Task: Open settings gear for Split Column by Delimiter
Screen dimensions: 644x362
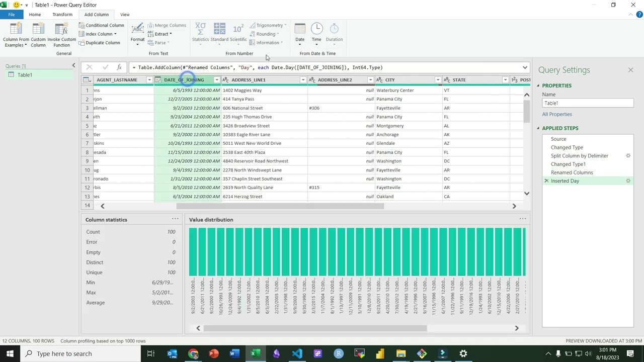Action: click(x=628, y=156)
